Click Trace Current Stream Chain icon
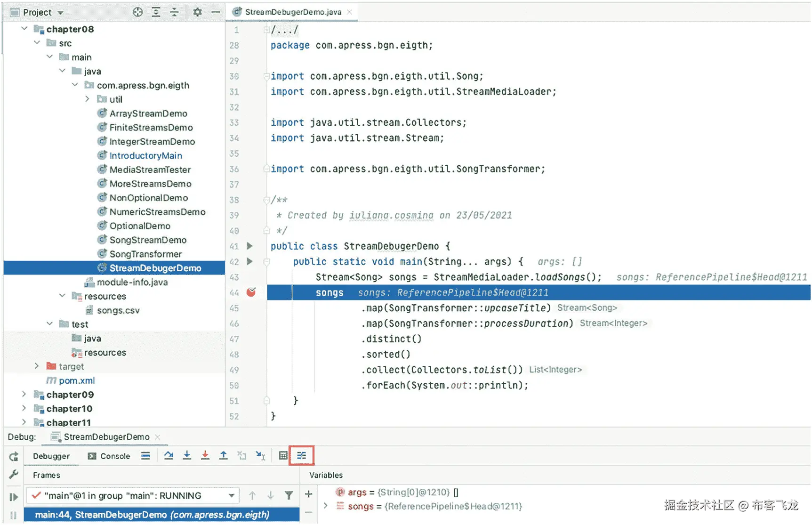This screenshot has height=525, width=812. pos(301,455)
